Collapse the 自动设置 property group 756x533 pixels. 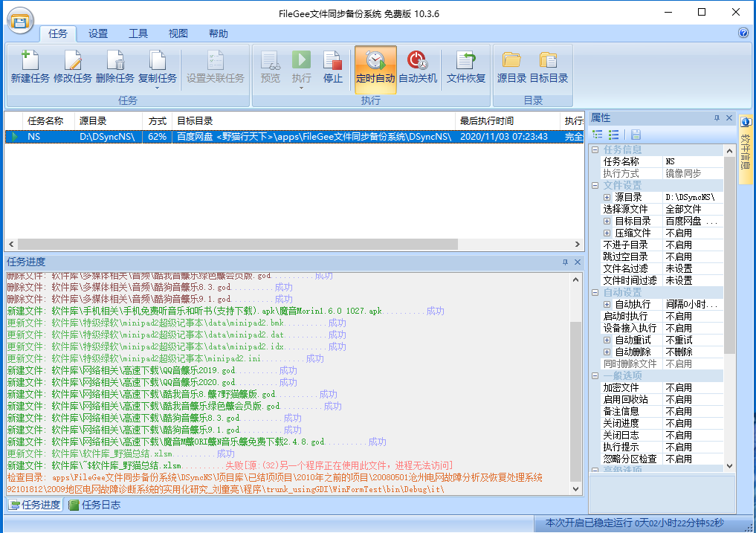(x=595, y=292)
